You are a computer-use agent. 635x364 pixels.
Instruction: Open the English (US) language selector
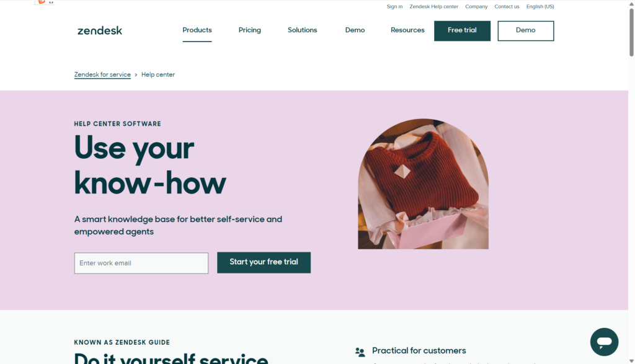pos(540,6)
